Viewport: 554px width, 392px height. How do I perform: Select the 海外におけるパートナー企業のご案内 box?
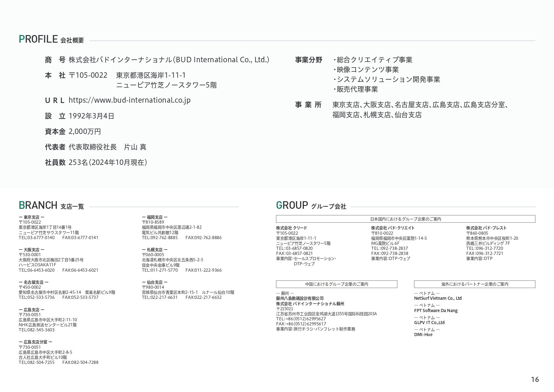tap(474, 284)
